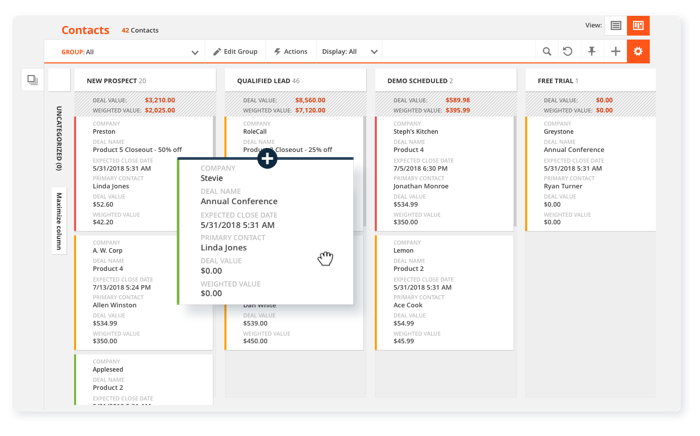Click Allen Winston primary contact
The image size is (700, 436).
click(x=115, y=305)
